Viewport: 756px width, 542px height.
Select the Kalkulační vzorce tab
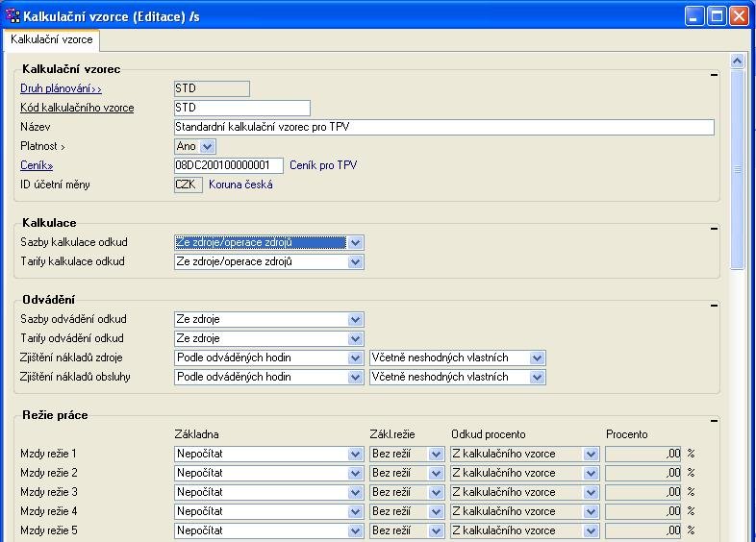click(52, 39)
